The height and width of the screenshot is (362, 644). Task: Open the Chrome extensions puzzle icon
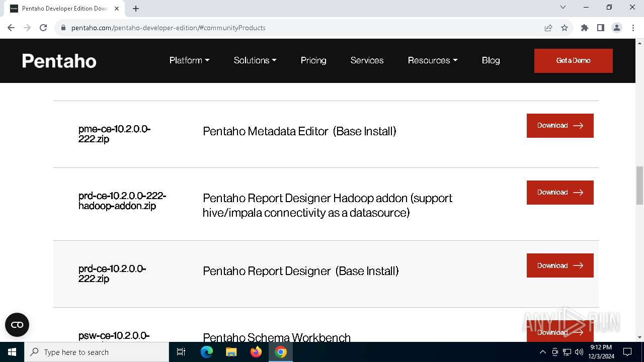coord(585,28)
